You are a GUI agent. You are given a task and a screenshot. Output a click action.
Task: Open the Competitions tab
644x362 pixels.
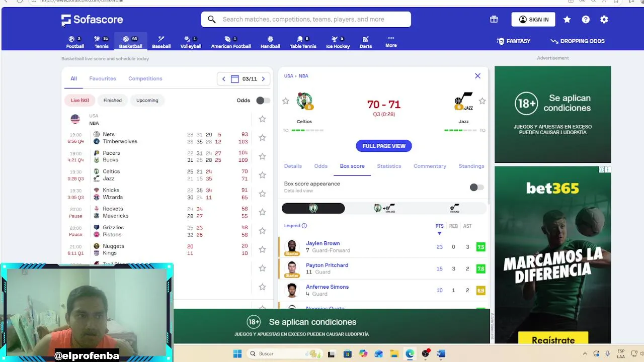(x=145, y=78)
